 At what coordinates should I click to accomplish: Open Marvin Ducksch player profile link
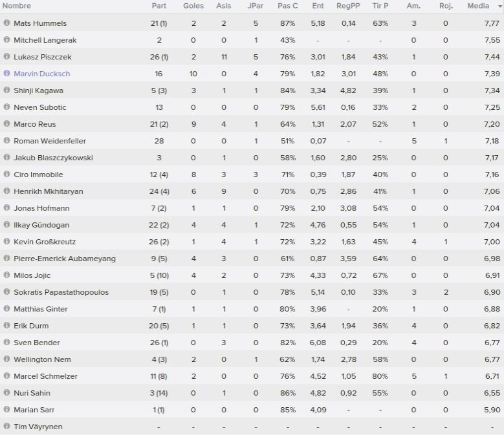[x=42, y=74]
